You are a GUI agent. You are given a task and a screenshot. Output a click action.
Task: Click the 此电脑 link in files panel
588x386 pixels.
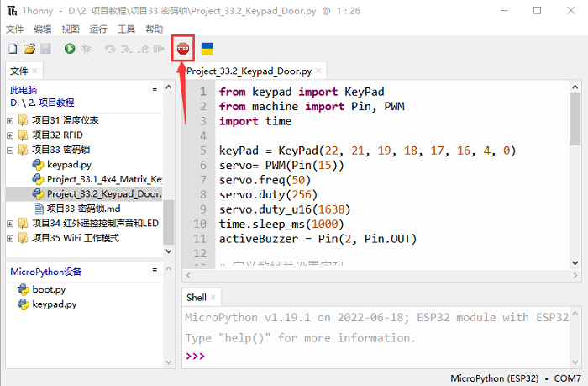pyautogui.click(x=24, y=89)
